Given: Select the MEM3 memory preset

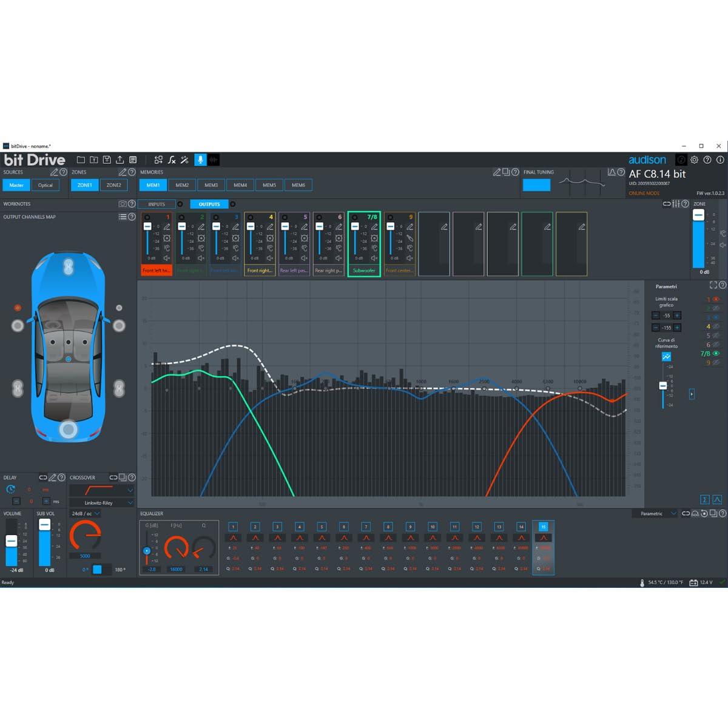Looking at the screenshot, I should coord(211,185).
